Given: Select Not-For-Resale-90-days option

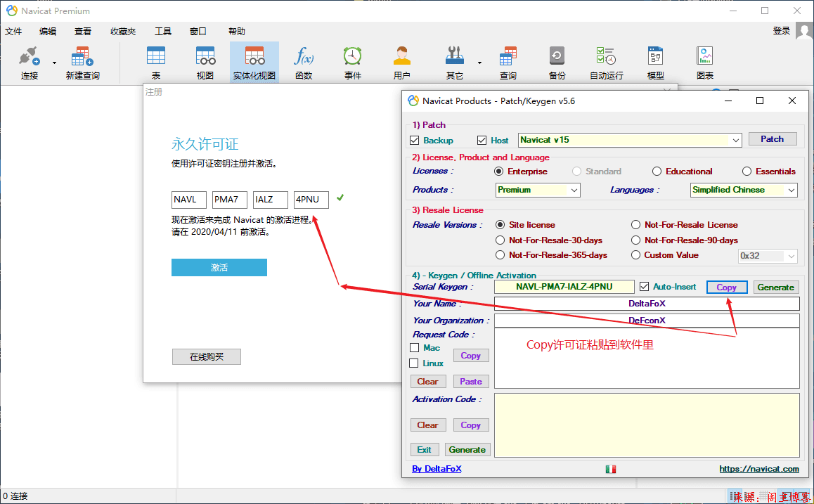Looking at the screenshot, I should pos(635,240).
